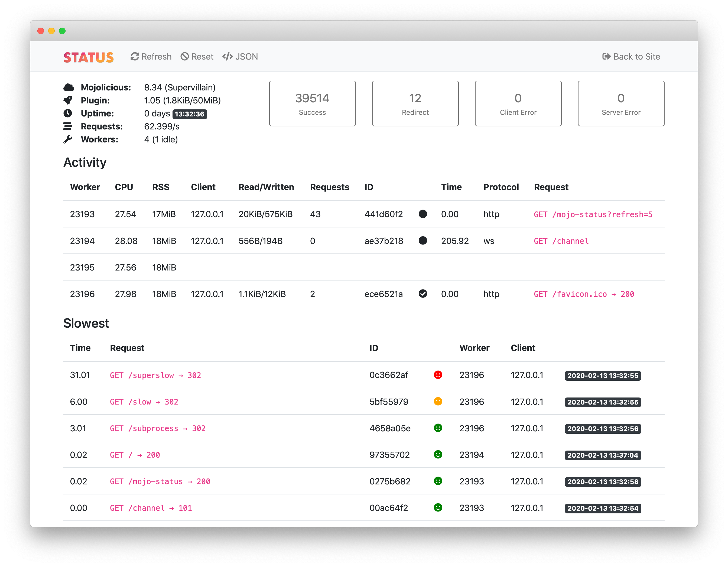The image size is (728, 567).
Task: Click the checkmark circle for favicon.ico request
Action: (x=423, y=294)
